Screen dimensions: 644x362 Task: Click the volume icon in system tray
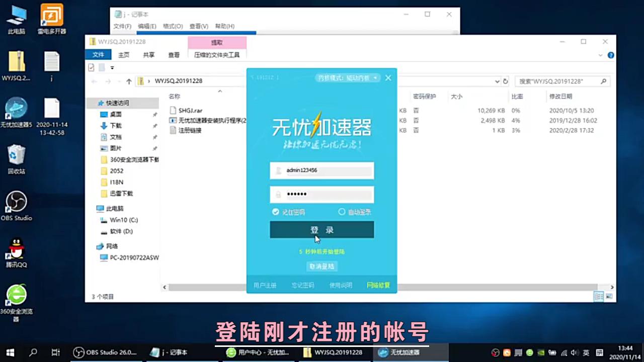click(575, 352)
